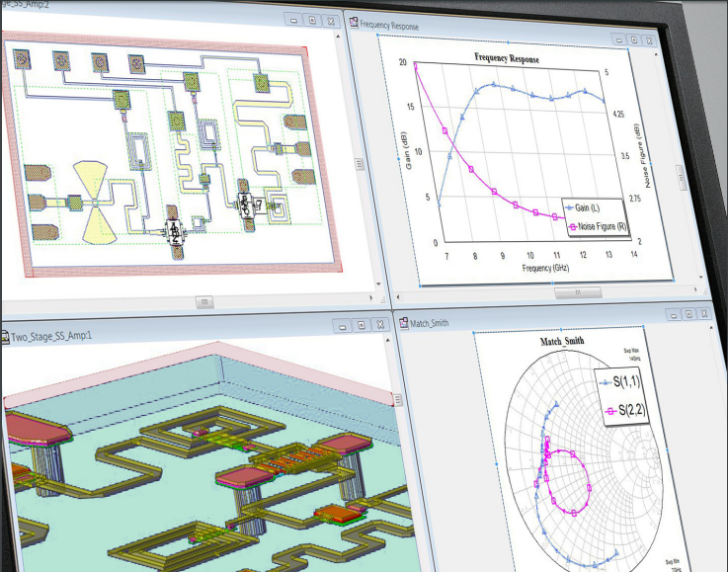This screenshot has width=728, height=572.
Task: Click scroll right arrow in Frequency Response window
Action: pos(695,289)
